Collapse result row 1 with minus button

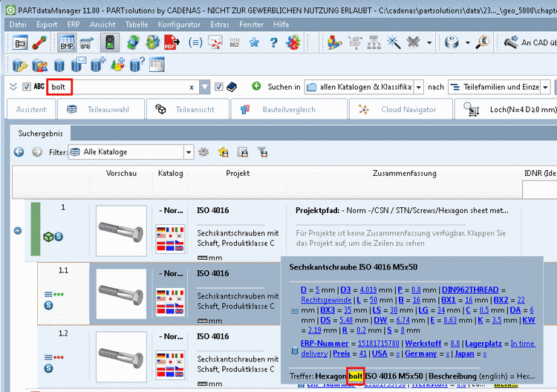18,231
